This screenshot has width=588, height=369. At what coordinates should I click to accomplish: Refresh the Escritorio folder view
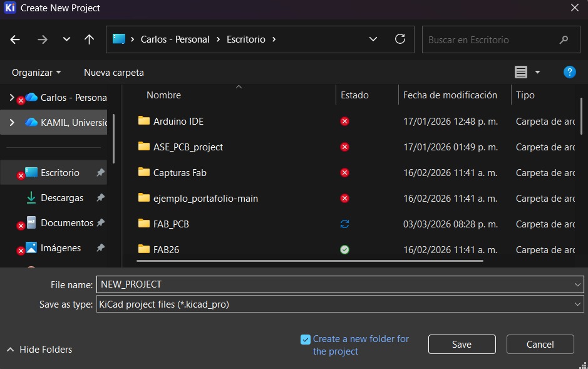(x=400, y=39)
